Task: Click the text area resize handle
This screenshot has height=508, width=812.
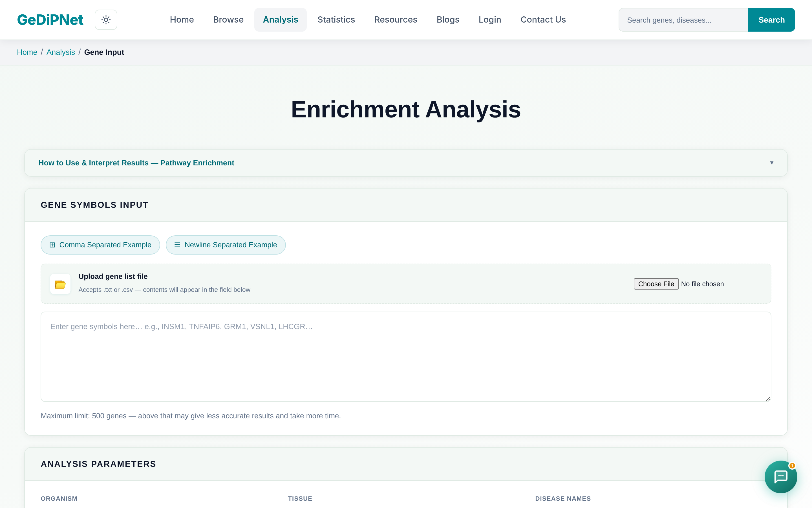Action: point(768,398)
